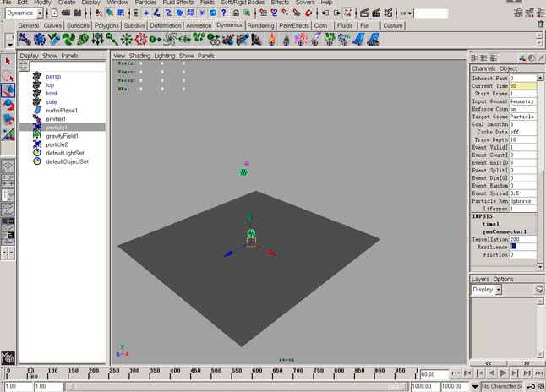Select the arrow Select tool

pyautogui.click(x=8, y=62)
